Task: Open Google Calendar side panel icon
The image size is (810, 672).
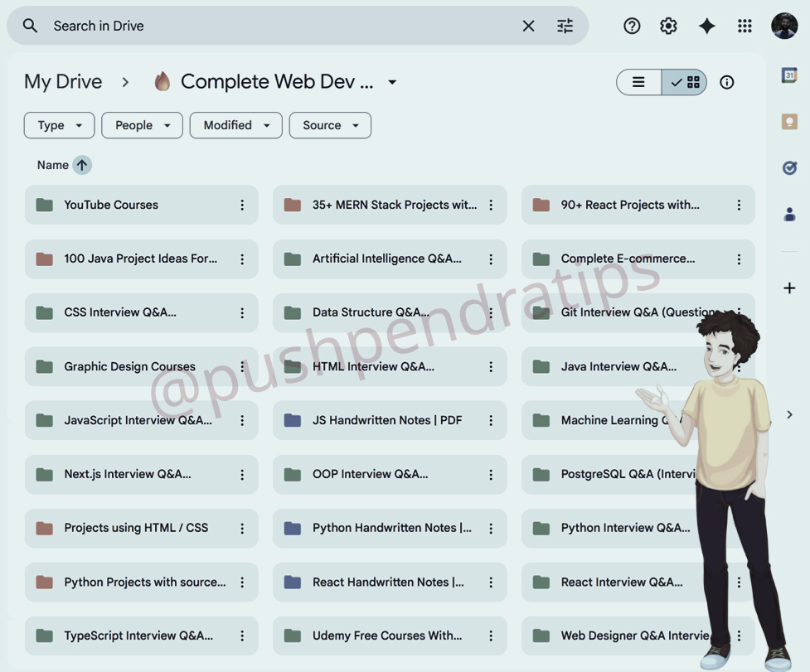Action: coord(789,76)
